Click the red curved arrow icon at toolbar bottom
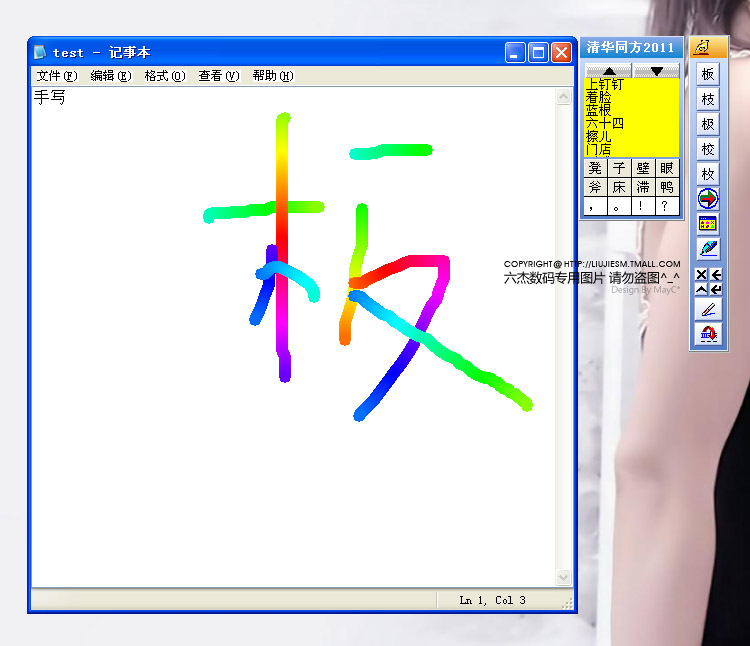Screen dimensions: 750x646 tap(708, 334)
